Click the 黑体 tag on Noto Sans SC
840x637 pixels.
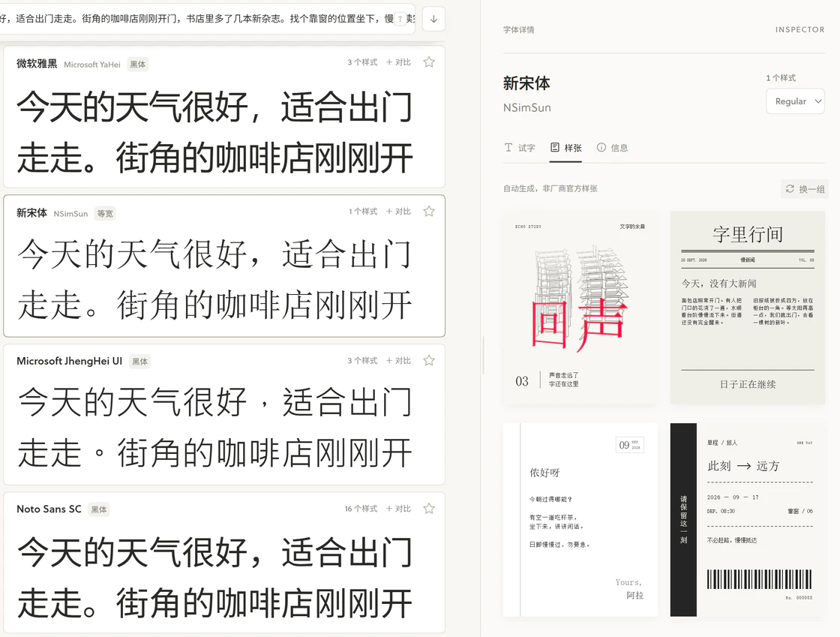[x=99, y=509]
